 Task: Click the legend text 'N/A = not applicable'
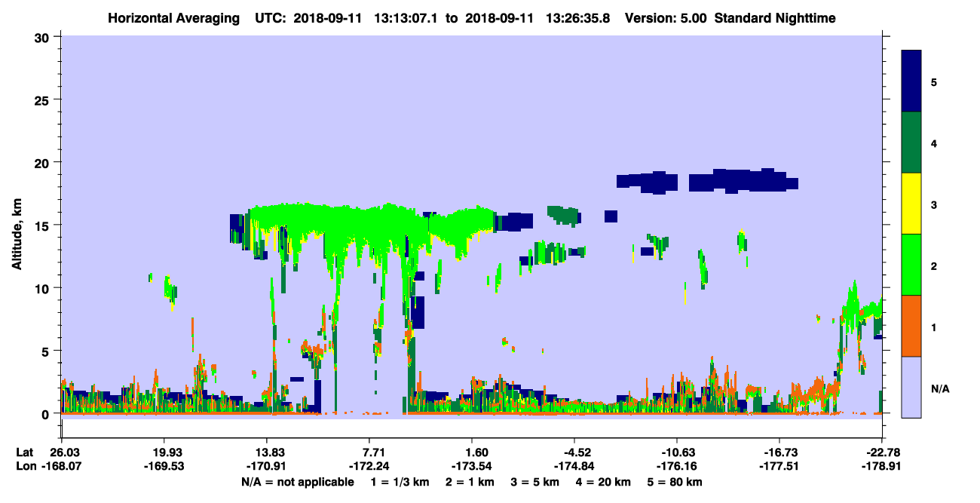pyautogui.click(x=297, y=482)
